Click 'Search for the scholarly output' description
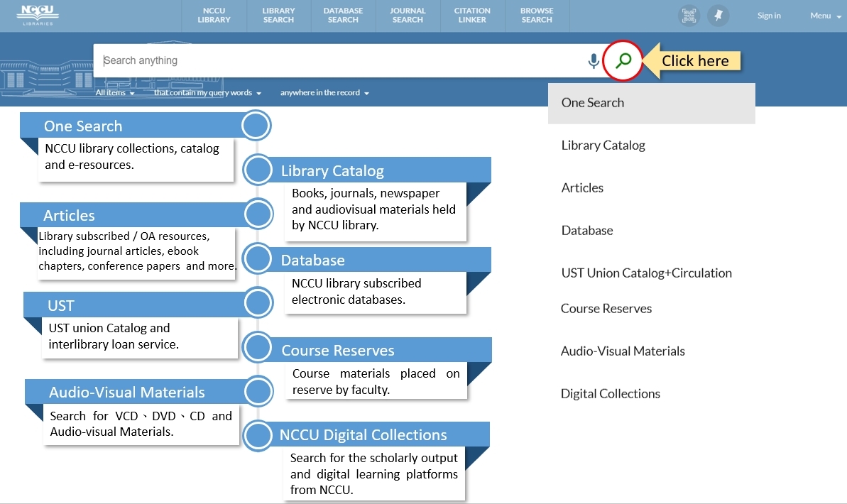The image size is (847, 504). 374,473
